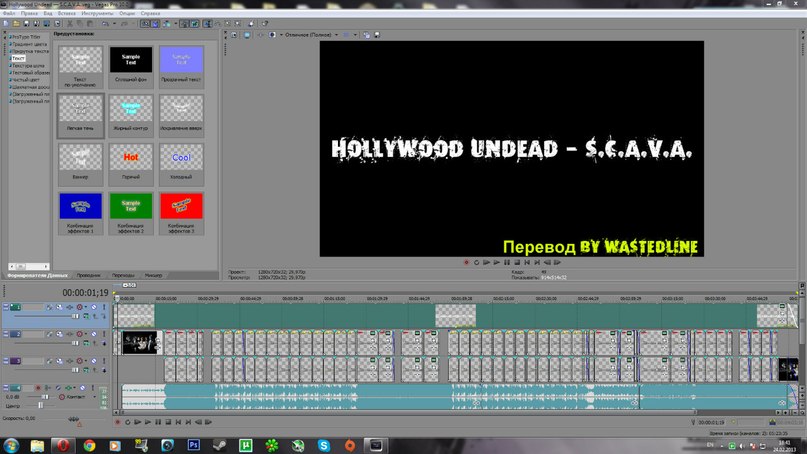Minimize audio track height button
The width and height of the screenshot is (807, 454).
(6, 386)
